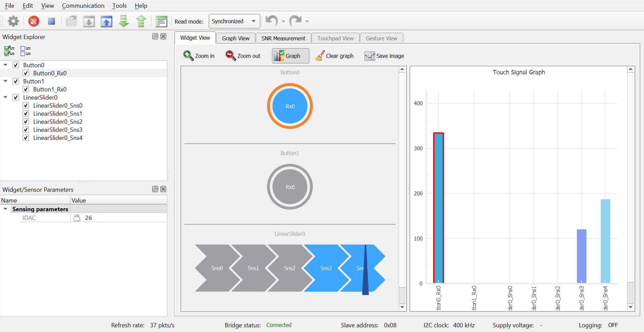This screenshot has width=644, height=332.
Task: Click the Zoom out magnifier button
Action: pyautogui.click(x=243, y=56)
